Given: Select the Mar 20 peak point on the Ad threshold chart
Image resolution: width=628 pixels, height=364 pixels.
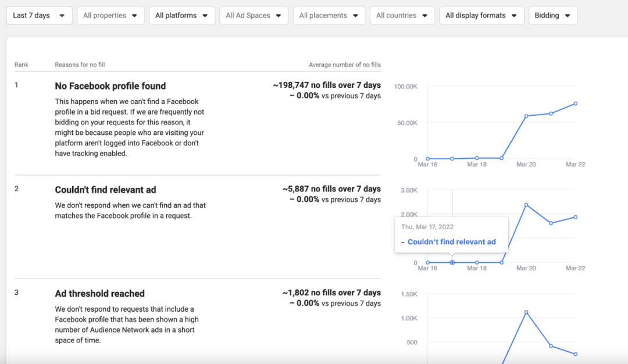Looking at the screenshot, I should pos(526,312).
